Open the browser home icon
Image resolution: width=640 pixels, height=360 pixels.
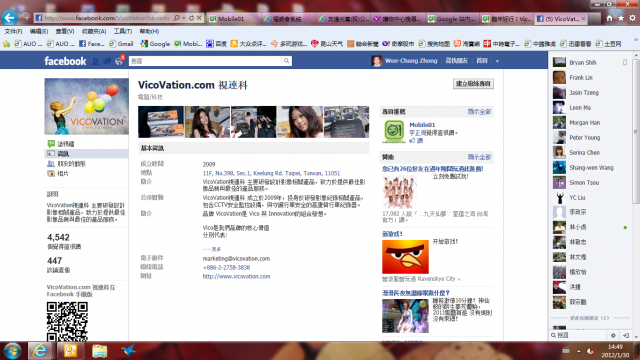click(609, 18)
